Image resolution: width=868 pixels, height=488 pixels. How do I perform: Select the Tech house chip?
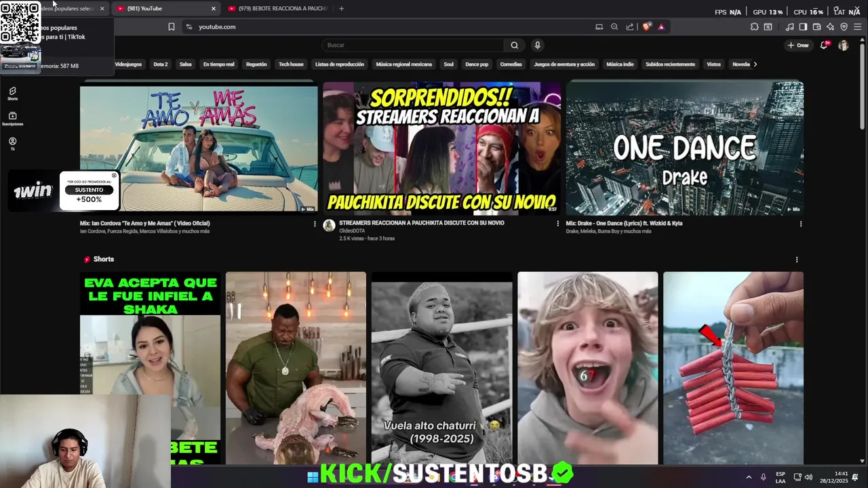291,64
